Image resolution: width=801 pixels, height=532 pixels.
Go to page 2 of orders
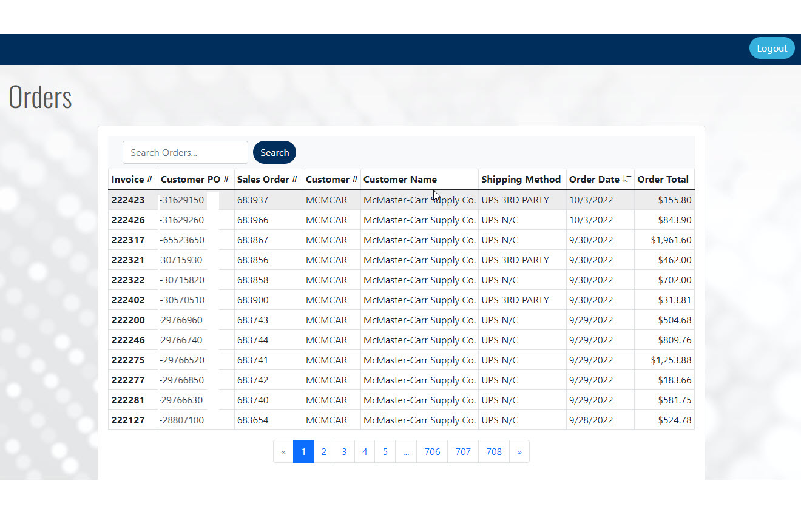(324, 451)
